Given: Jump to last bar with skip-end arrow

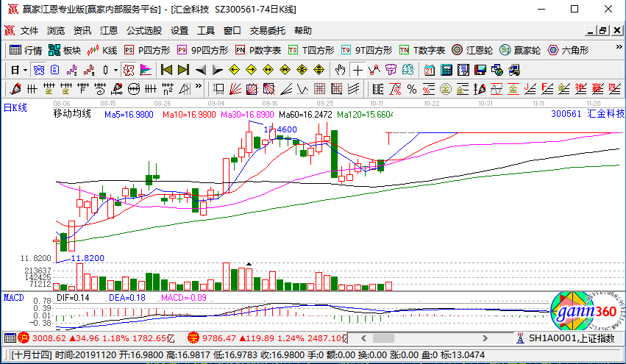Looking at the screenshot, I should tap(183, 71).
